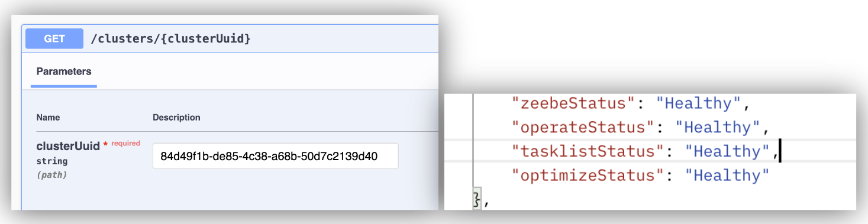
Task: Click the tasklistStatus key in JSON
Action: click(x=583, y=151)
